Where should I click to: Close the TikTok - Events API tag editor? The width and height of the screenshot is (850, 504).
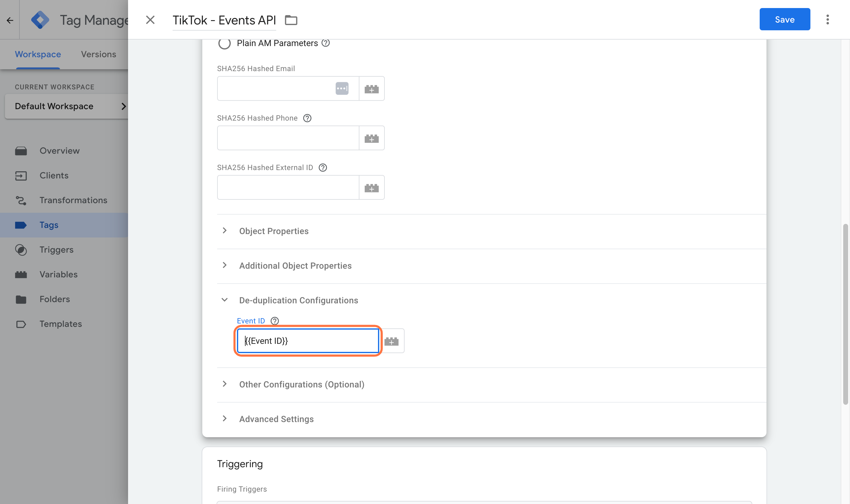pyautogui.click(x=150, y=20)
